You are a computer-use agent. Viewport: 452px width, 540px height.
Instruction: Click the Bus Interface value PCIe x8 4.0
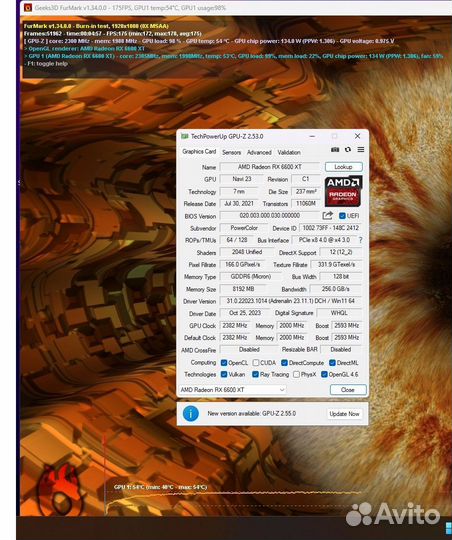324,240
